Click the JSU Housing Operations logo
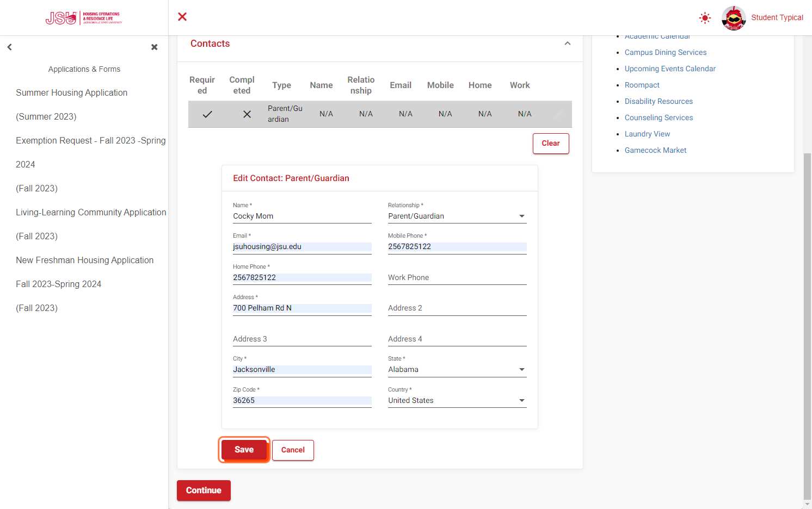812x509 pixels. [84, 18]
